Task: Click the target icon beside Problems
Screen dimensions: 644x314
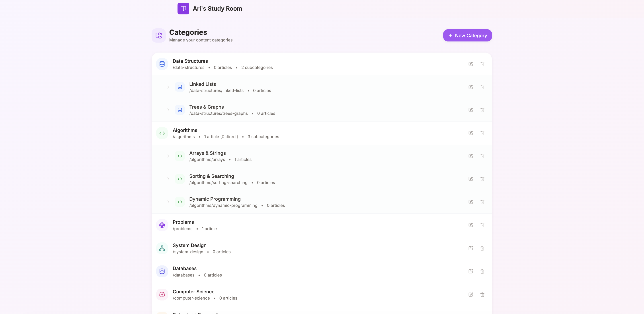Action: [162, 225]
